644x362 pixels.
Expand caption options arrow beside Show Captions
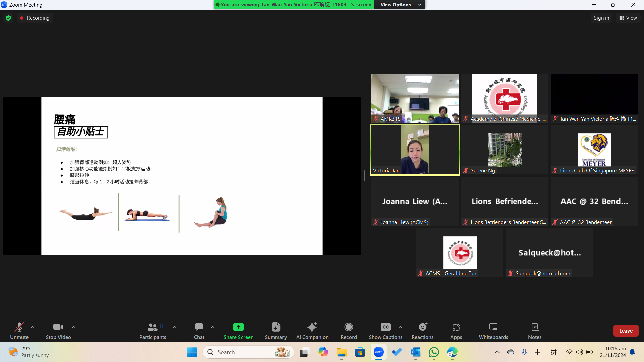pos(400,327)
